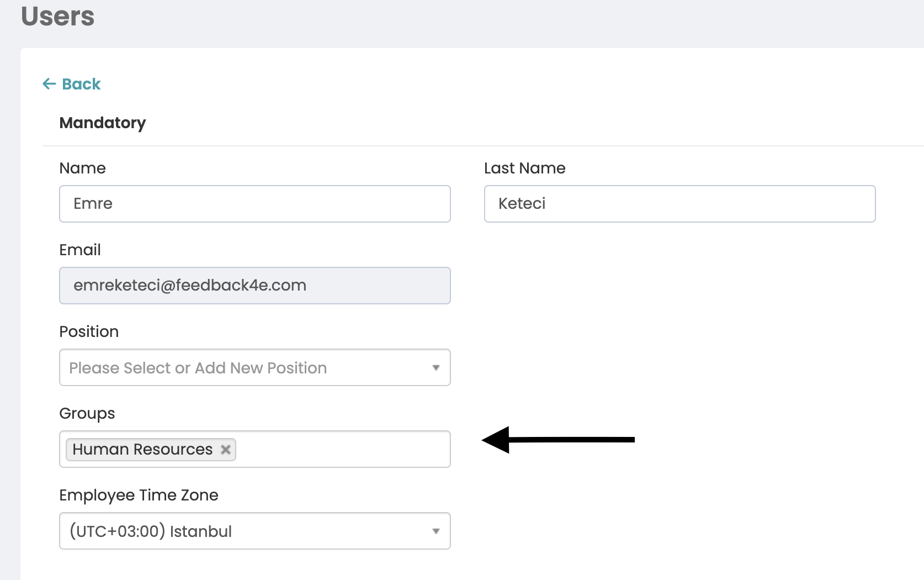Remove the Human Resources group tag
924x580 pixels.
tap(225, 450)
